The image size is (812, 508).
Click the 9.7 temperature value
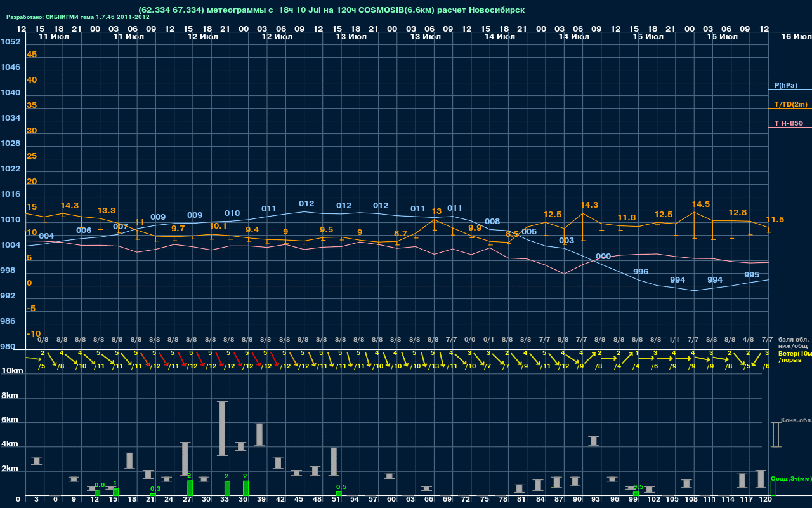pos(178,228)
